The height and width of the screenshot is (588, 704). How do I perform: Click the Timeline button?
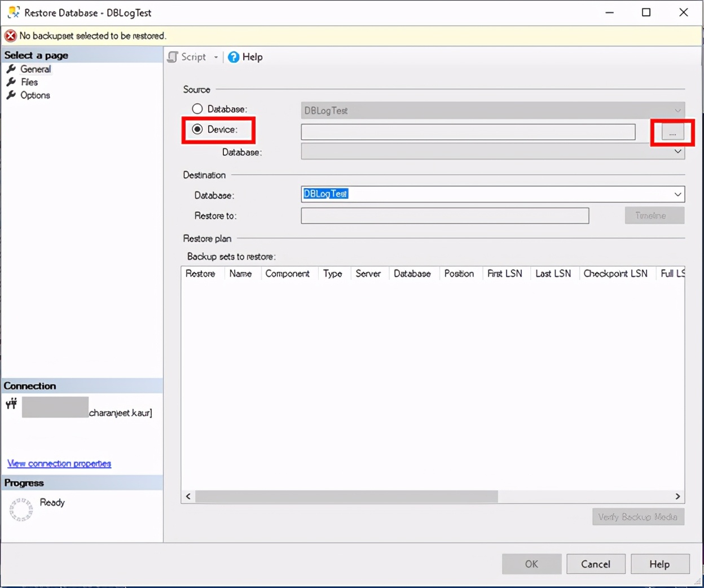tap(654, 216)
